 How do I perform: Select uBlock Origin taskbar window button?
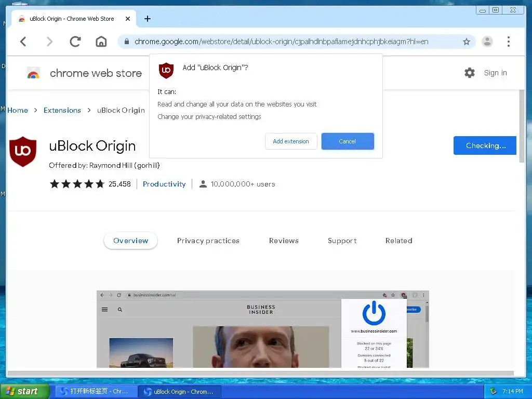(180, 392)
